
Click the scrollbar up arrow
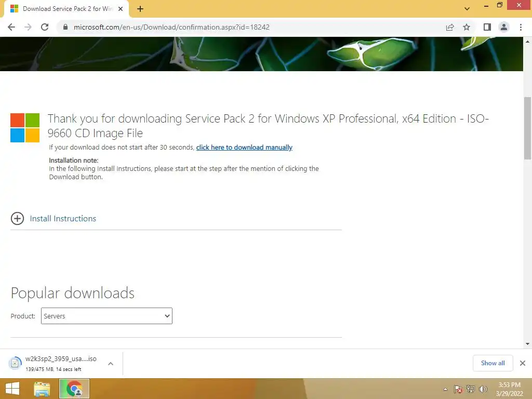click(528, 42)
